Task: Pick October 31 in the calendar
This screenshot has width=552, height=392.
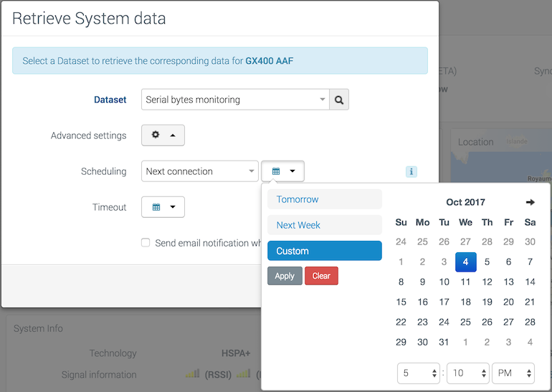Action: point(444,343)
